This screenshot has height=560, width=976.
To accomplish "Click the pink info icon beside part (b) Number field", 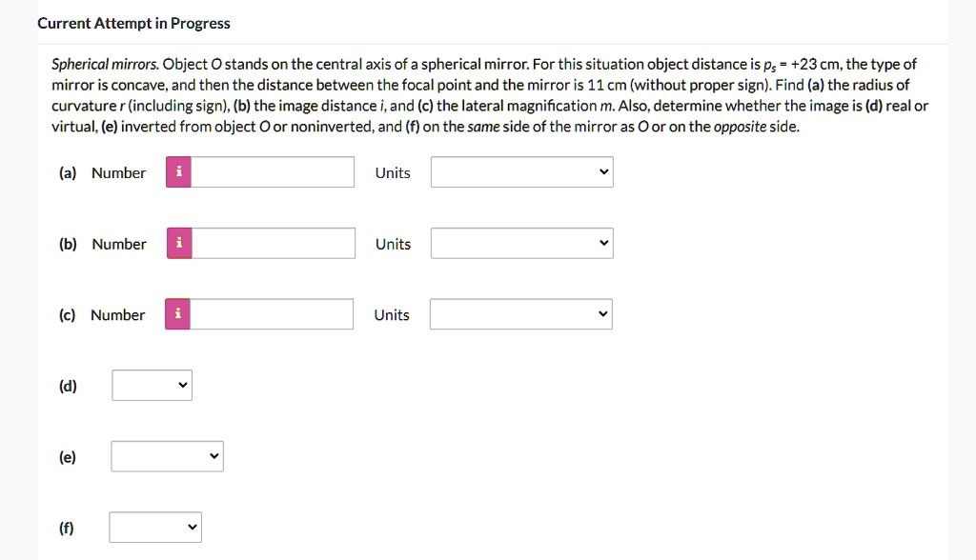I will point(177,243).
